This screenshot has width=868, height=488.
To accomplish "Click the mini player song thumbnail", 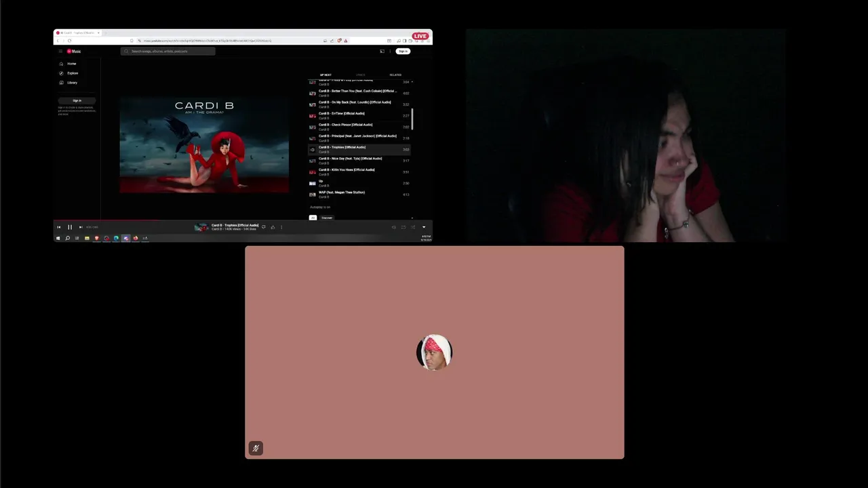I will [201, 227].
